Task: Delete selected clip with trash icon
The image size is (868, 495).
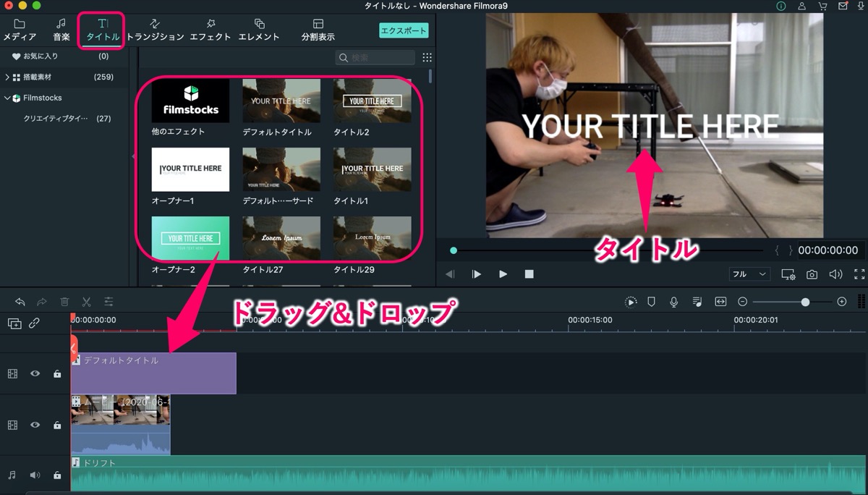Action: pyautogui.click(x=64, y=302)
